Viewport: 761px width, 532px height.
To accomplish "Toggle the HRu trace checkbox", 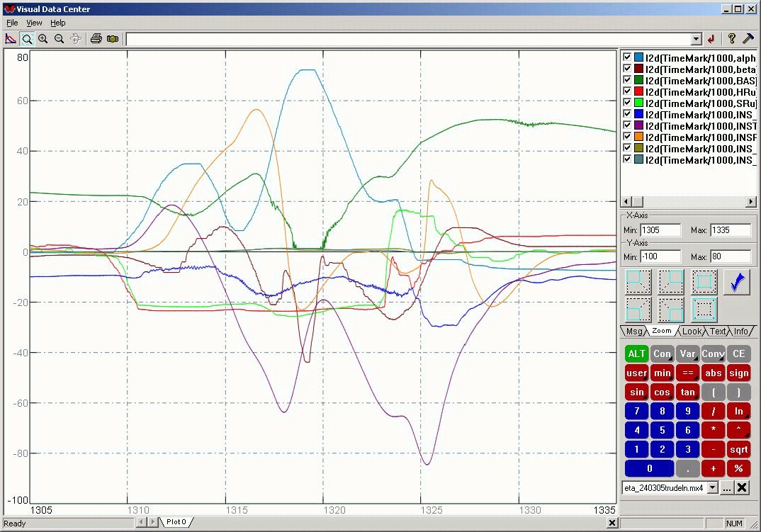I will [x=627, y=91].
